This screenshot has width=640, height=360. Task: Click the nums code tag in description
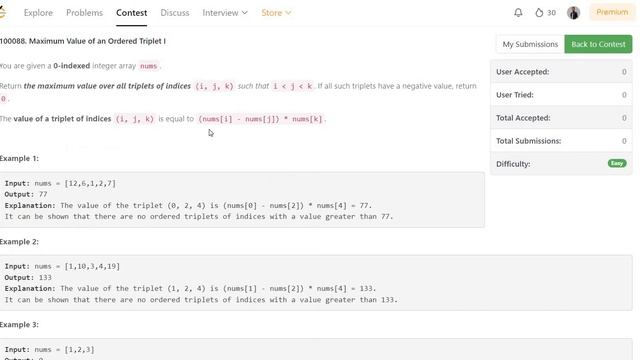[x=149, y=66]
